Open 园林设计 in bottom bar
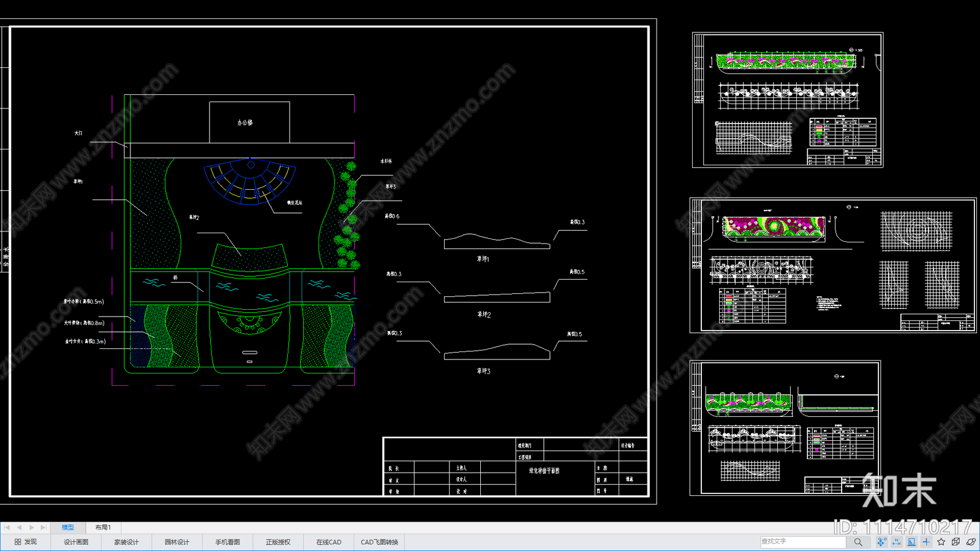This screenshot has height=551, width=980. point(177,542)
